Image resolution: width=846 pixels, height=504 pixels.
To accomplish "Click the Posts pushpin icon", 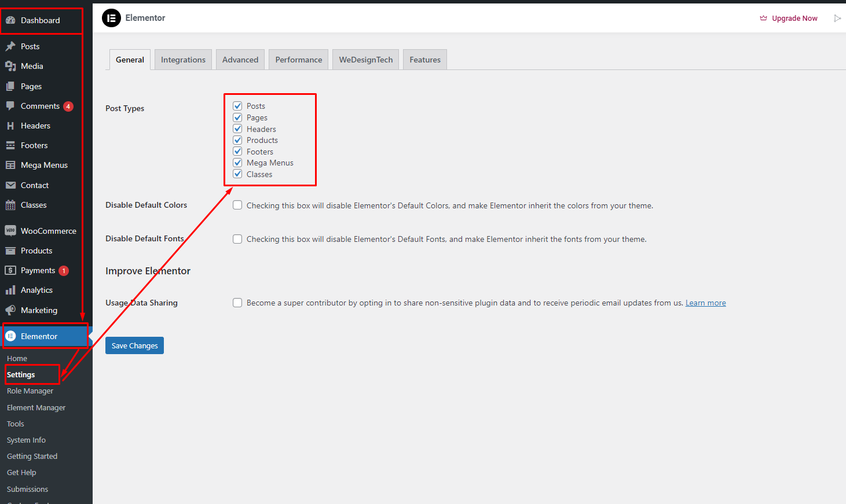I will pos(10,46).
